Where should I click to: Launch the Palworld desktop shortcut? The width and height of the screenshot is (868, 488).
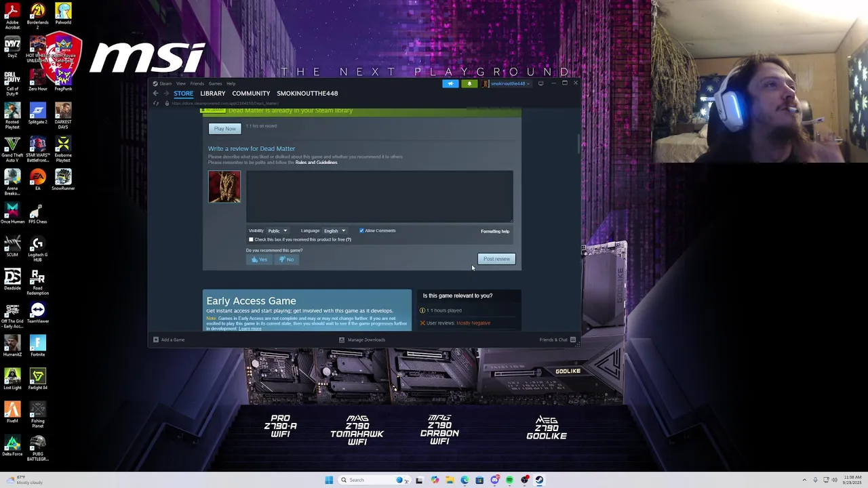point(63,14)
